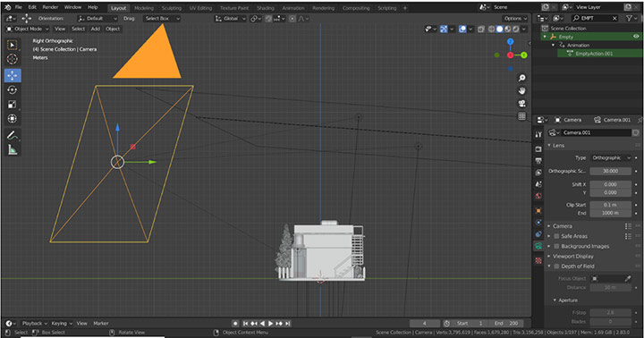Image resolution: width=644 pixels, height=338 pixels.
Task: Switch to Material Preview shading
Action: [x=508, y=30]
